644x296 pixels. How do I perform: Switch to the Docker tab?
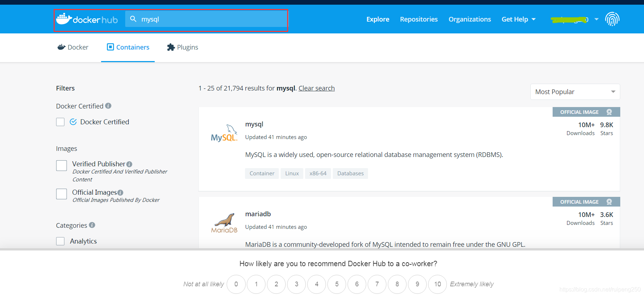(73, 47)
